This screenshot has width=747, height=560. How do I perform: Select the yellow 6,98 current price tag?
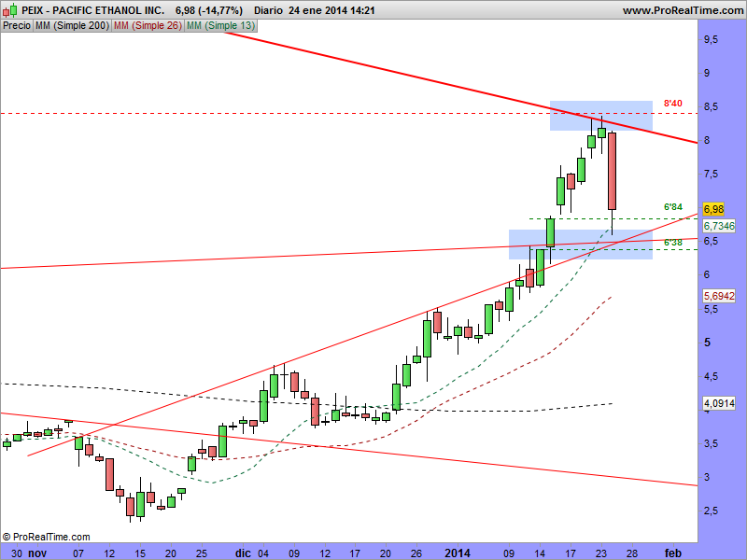click(x=713, y=209)
